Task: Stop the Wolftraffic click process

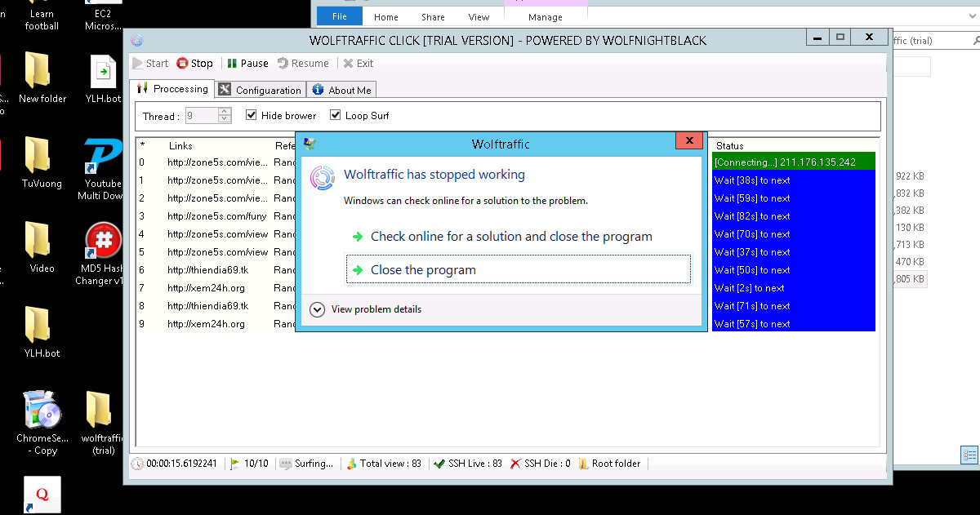Action: [x=194, y=63]
